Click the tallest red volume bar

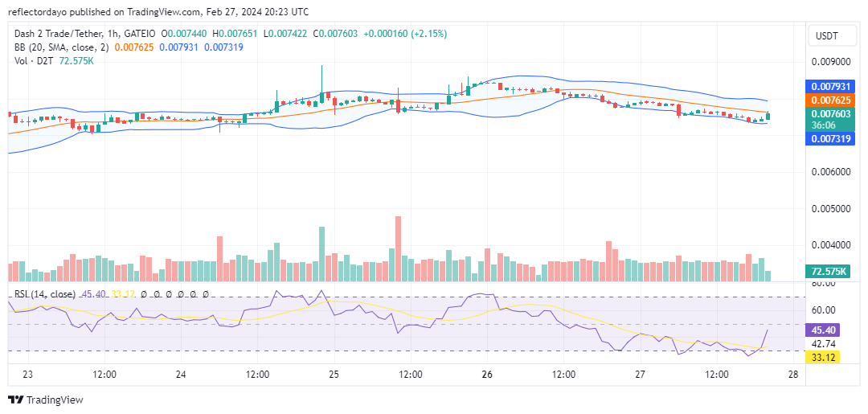(x=398, y=248)
